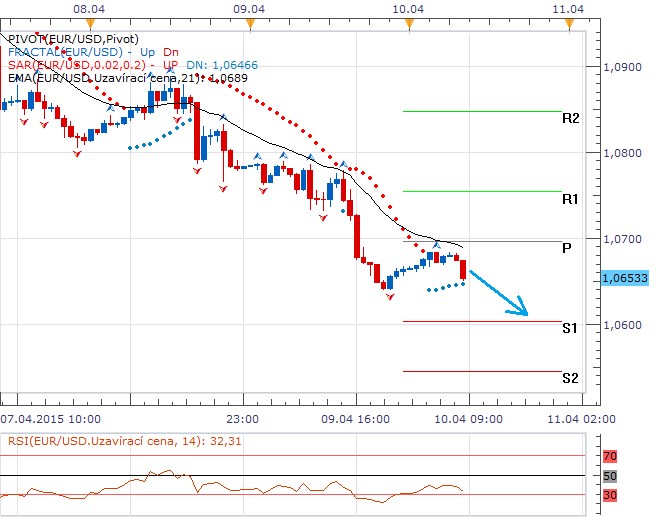
Task: Select the R1 resistance green line
Action: [481, 191]
